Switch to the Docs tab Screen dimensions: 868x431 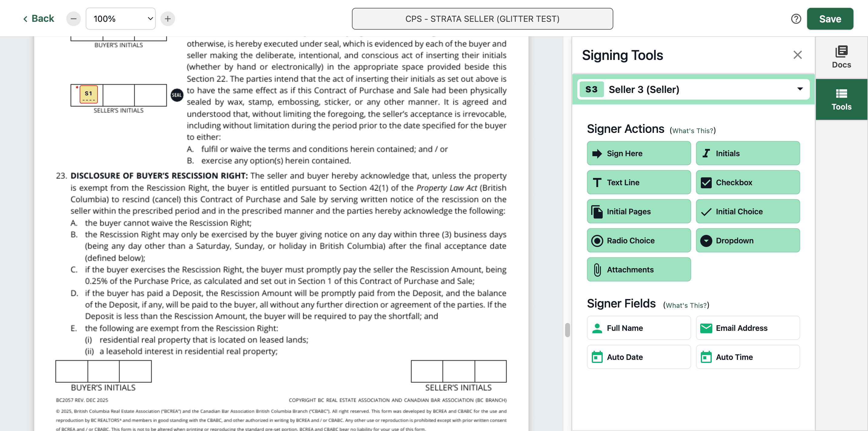(x=841, y=57)
